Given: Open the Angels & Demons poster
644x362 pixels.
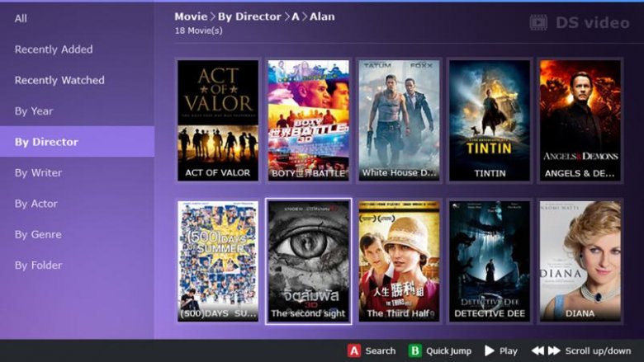Looking at the screenshot, I should click(580, 120).
